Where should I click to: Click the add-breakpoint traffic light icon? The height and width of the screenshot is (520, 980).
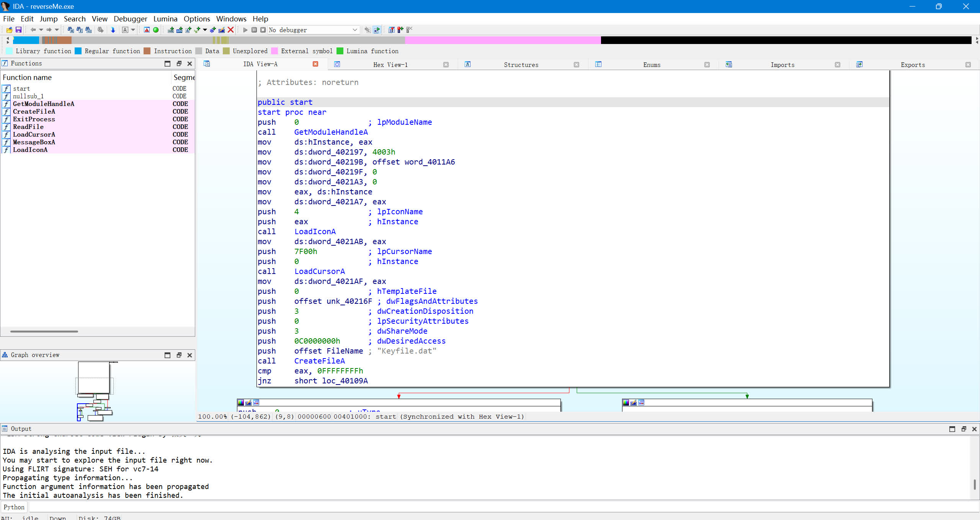click(x=400, y=30)
